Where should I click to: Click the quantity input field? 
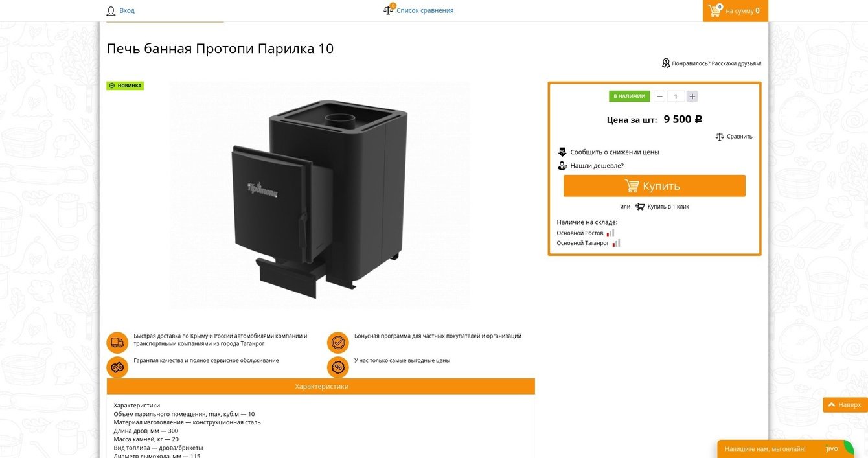click(676, 97)
